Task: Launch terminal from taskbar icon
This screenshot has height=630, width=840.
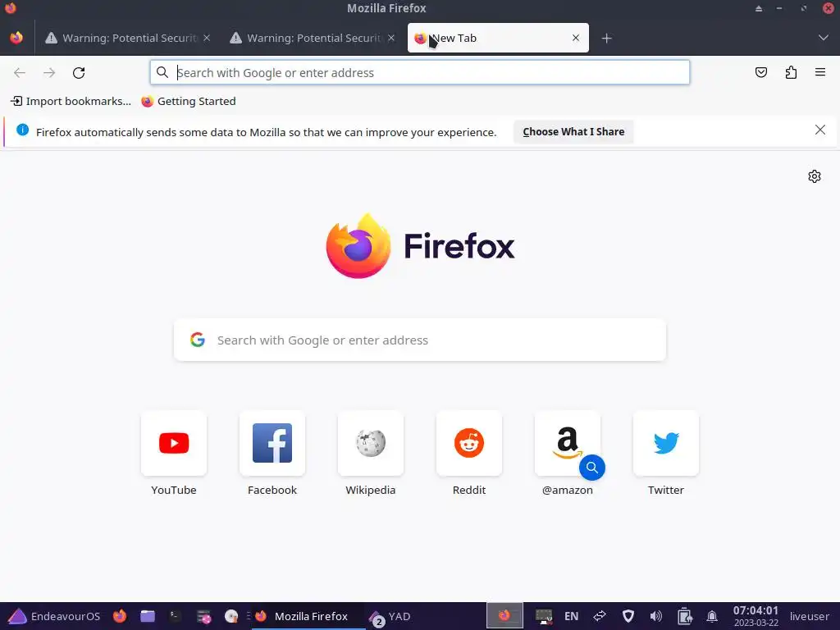Action: [175, 616]
